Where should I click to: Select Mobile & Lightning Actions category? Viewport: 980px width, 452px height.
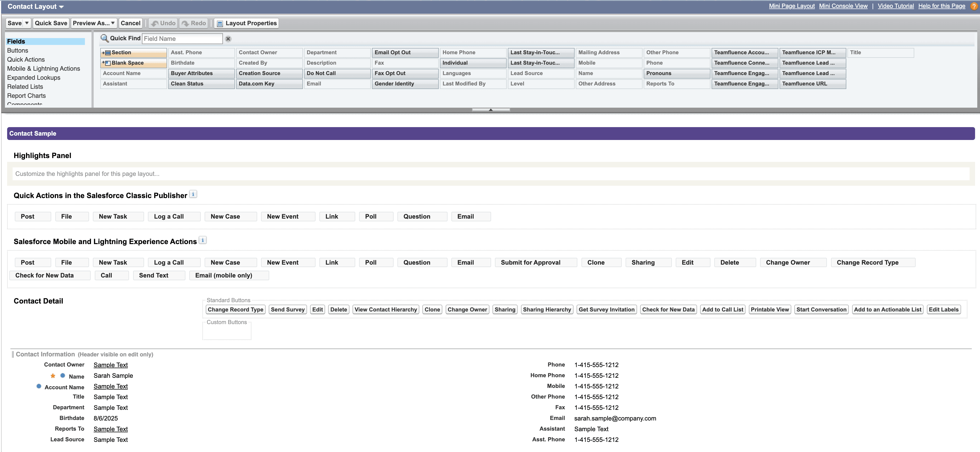43,68
